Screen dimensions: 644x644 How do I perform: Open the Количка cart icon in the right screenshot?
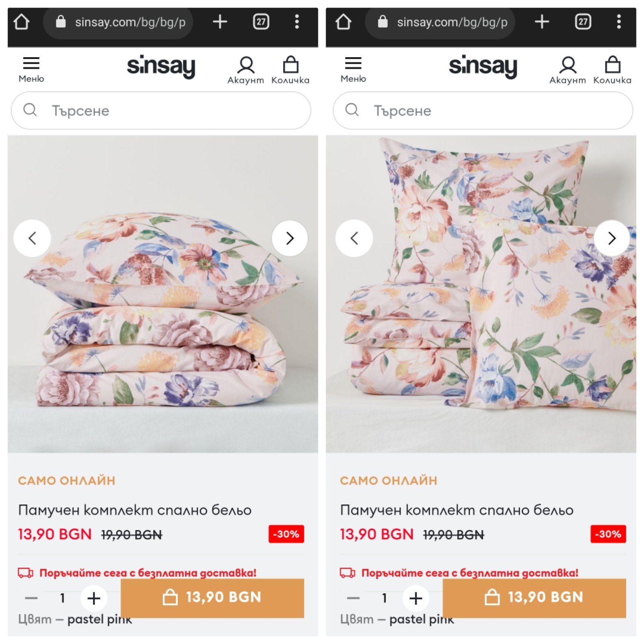[x=612, y=70]
